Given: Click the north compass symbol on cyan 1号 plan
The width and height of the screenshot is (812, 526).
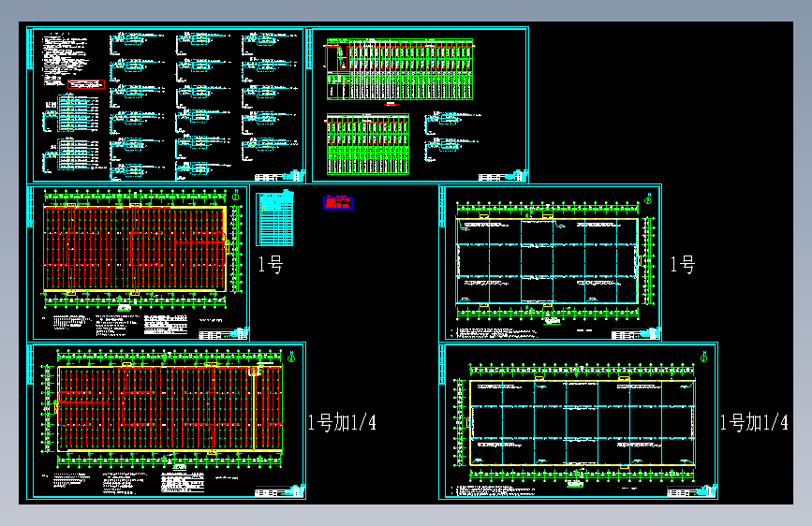Looking at the screenshot, I should coord(648,198).
